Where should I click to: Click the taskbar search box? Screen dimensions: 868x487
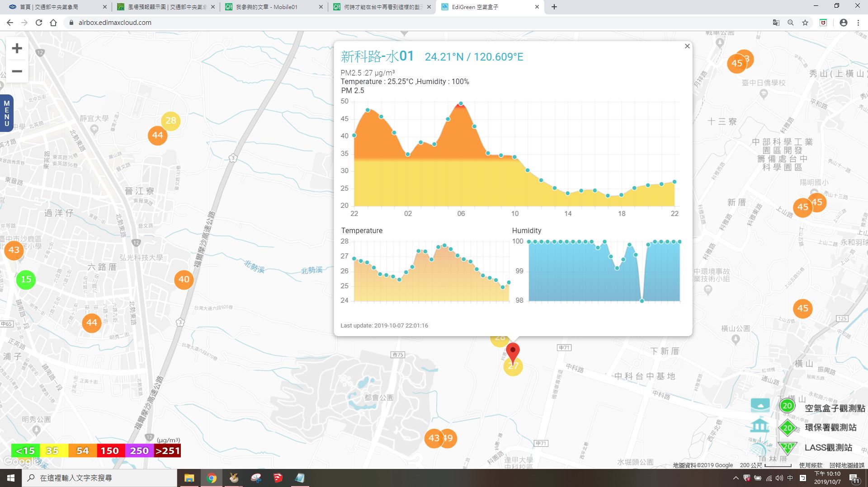click(99, 478)
